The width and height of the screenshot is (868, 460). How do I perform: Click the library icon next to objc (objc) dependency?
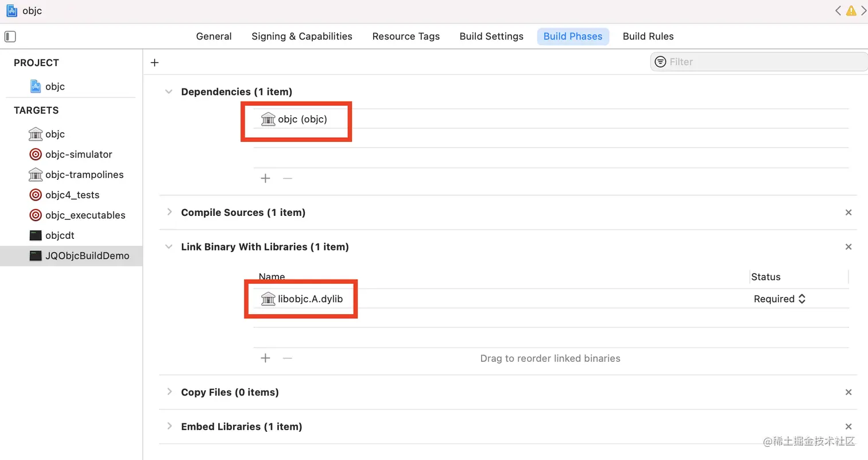point(268,119)
